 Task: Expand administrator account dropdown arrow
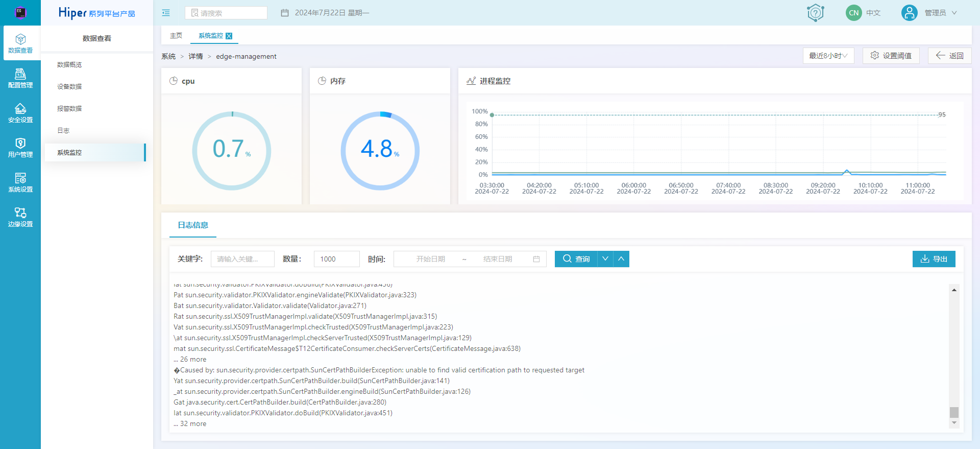point(954,13)
